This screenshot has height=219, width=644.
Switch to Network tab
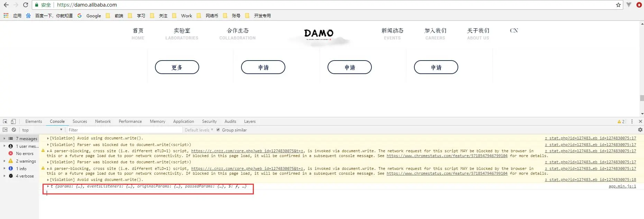(x=103, y=121)
